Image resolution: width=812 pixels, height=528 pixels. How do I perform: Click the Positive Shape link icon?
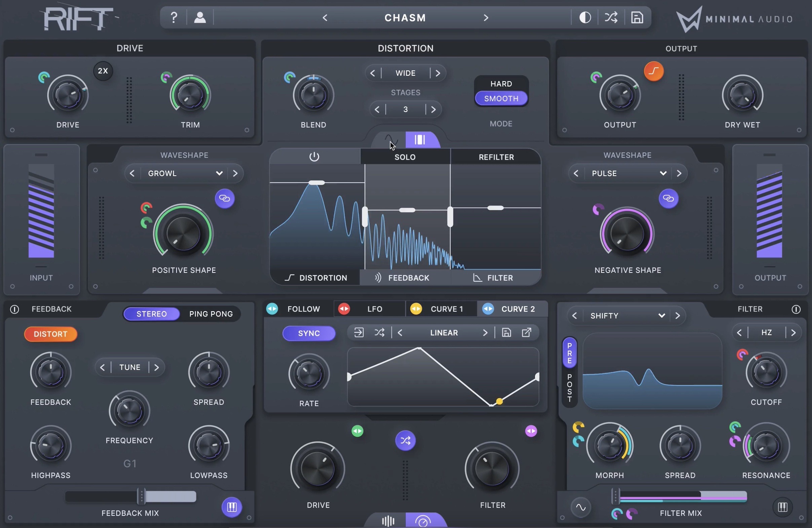[224, 198]
